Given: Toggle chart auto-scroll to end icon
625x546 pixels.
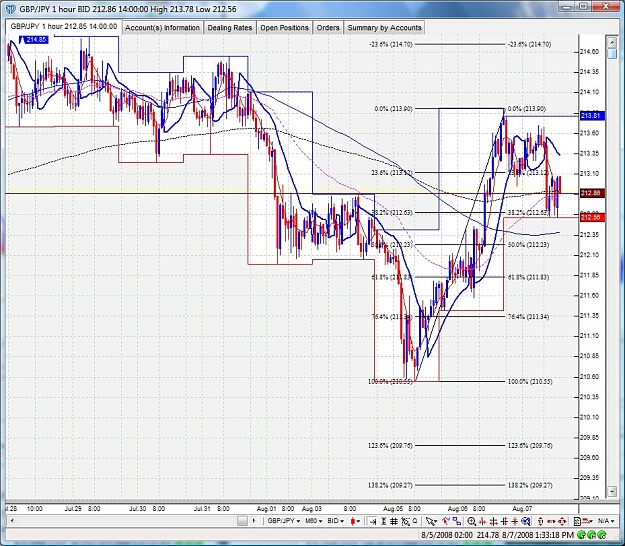Looking at the screenshot, I should point(372,521).
